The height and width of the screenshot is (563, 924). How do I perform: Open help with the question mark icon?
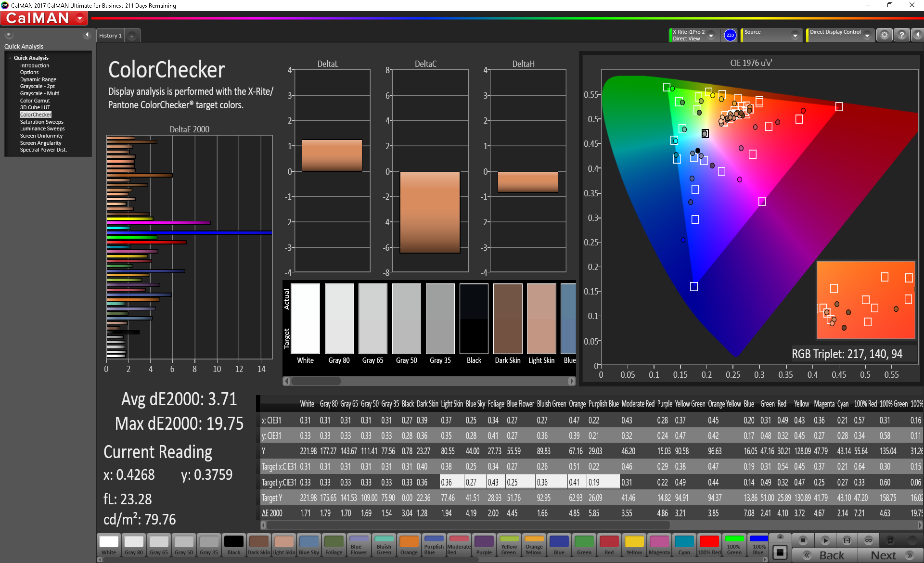coord(902,35)
